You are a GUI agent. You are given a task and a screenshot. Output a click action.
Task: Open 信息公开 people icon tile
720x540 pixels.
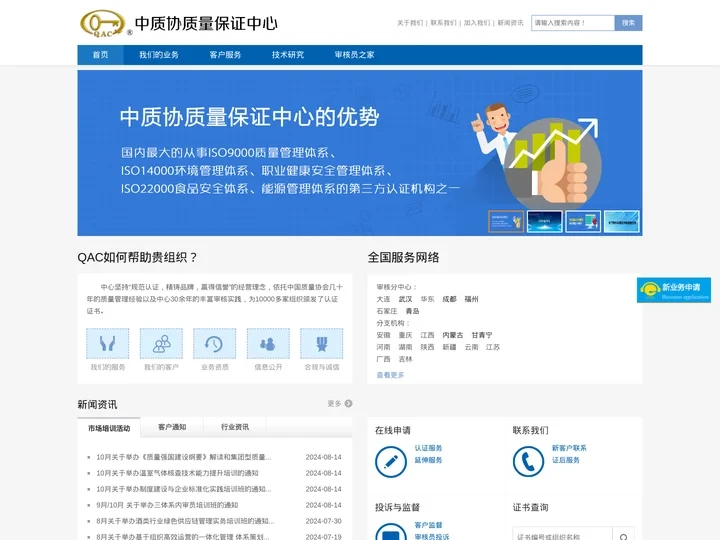point(268,343)
